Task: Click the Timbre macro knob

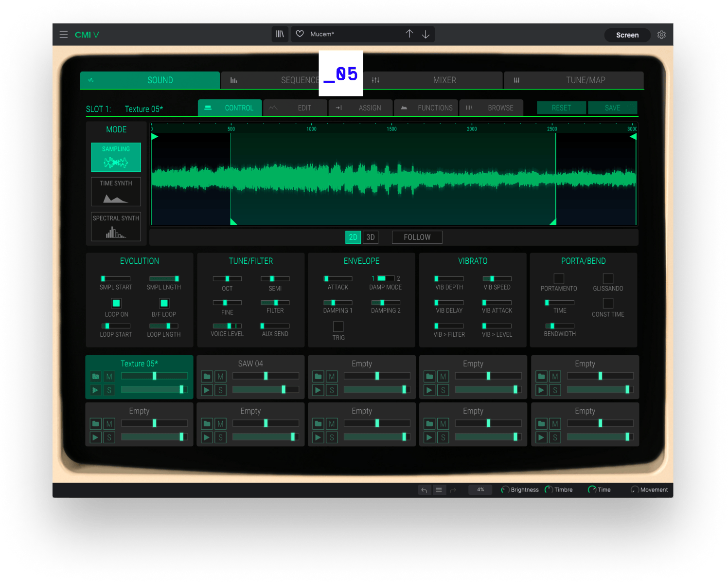Action: point(549,490)
